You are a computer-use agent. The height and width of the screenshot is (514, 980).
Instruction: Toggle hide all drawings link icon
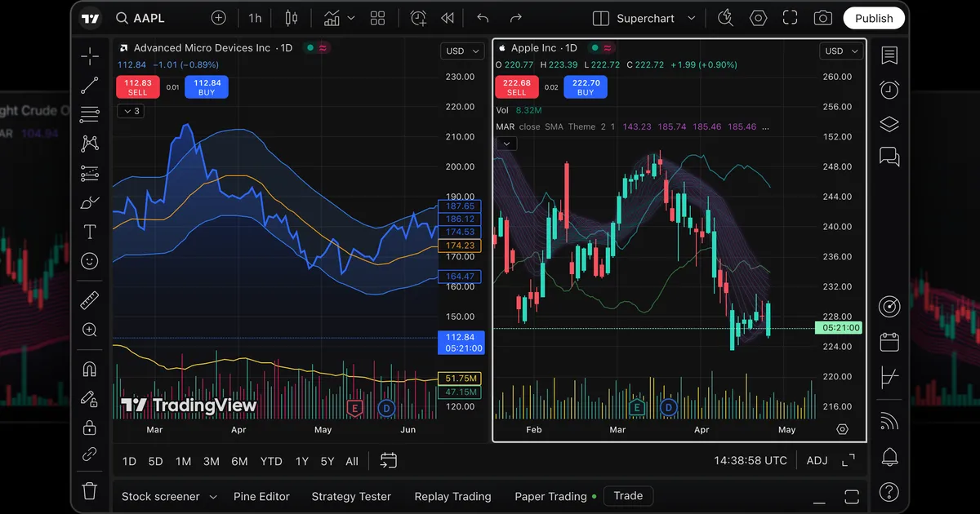click(x=90, y=454)
